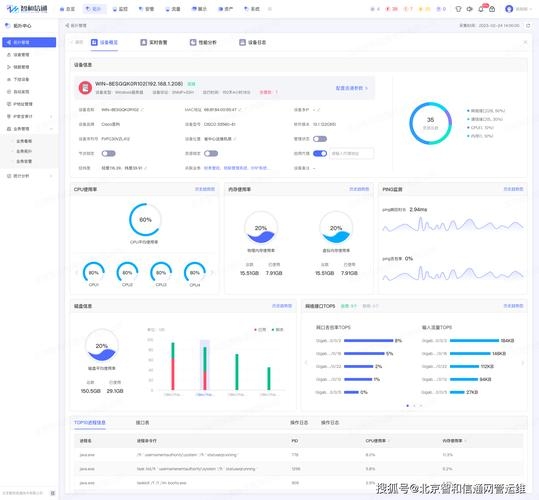Switch to the 实时告警 tab
Screen dimensions: 539x500
pyautogui.click(x=154, y=42)
